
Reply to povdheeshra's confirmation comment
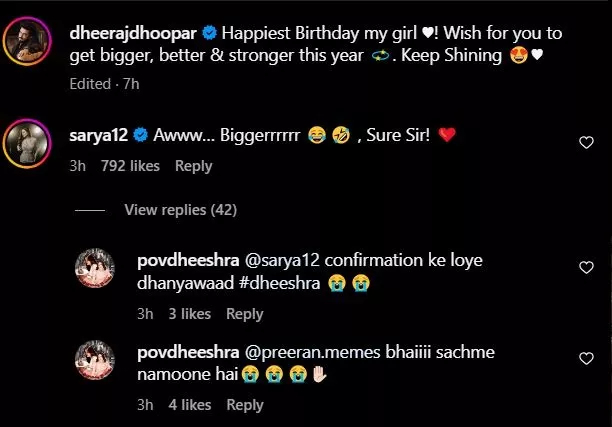244,314
